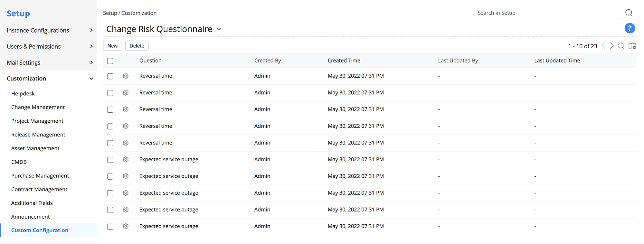644x244 pixels.
Task: Click the search magnifier in Setup search bar
Action: [629, 13]
